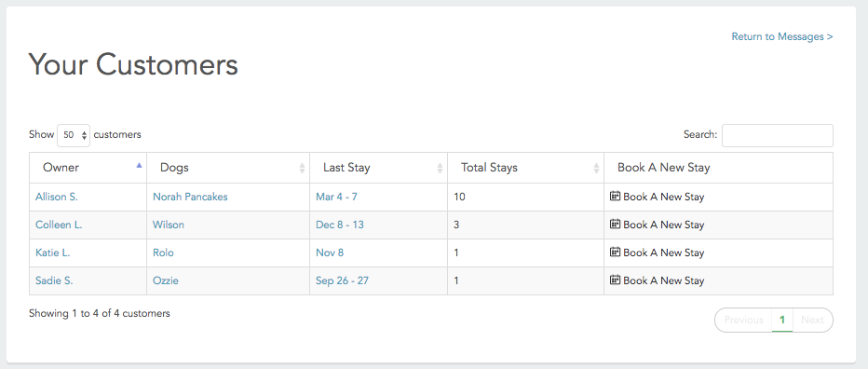Open Sadie S. owner profile

pos(54,280)
